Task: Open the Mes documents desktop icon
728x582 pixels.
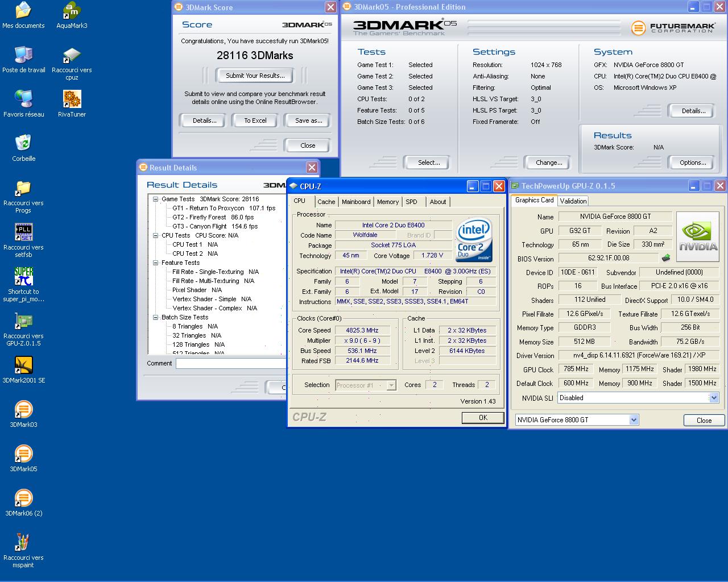Action: coord(23,15)
